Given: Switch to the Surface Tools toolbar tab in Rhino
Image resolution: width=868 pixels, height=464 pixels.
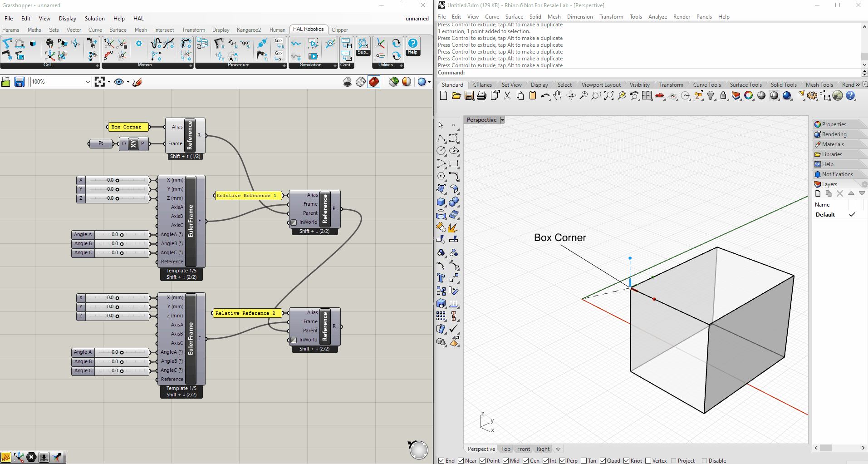Looking at the screenshot, I should point(745,85).
